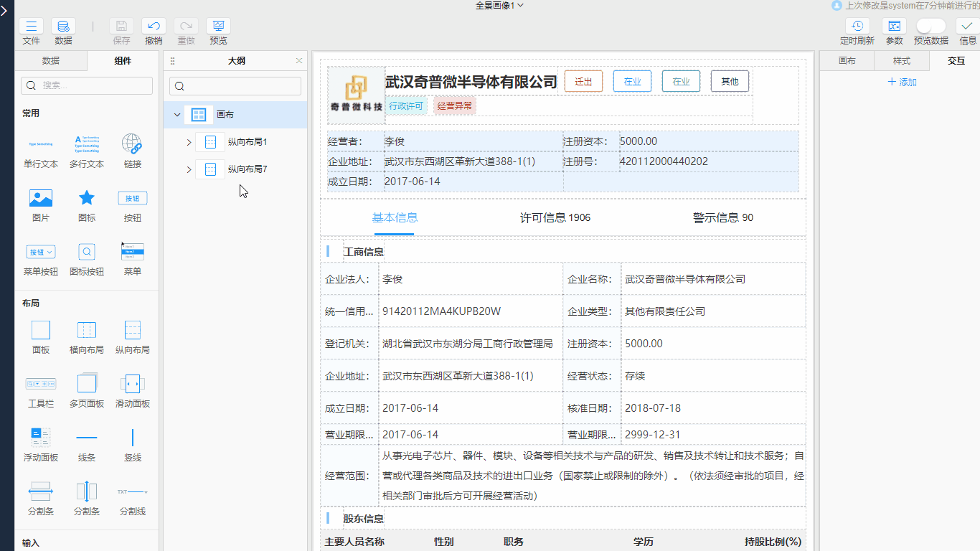The height and width of the screenshot is (551, 980).
Task: Click the 迁出 tag button
Action: 583,81
